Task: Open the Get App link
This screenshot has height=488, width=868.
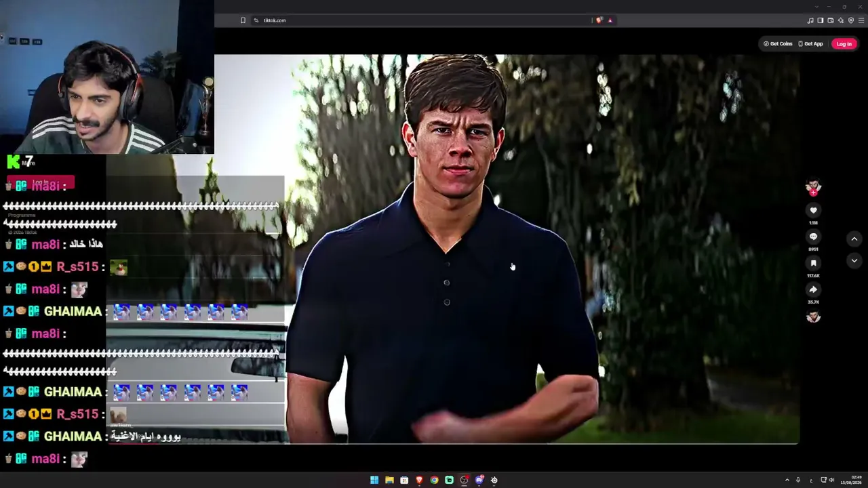Action: click(x=810, y=44)
